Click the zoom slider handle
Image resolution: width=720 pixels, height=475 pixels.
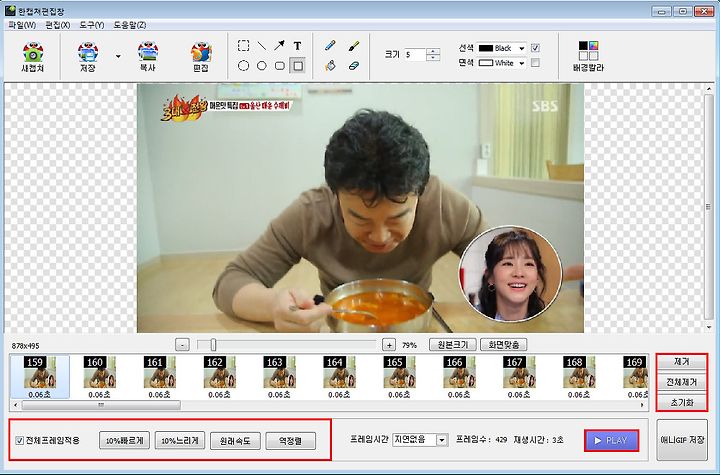[x=213, y=345]
